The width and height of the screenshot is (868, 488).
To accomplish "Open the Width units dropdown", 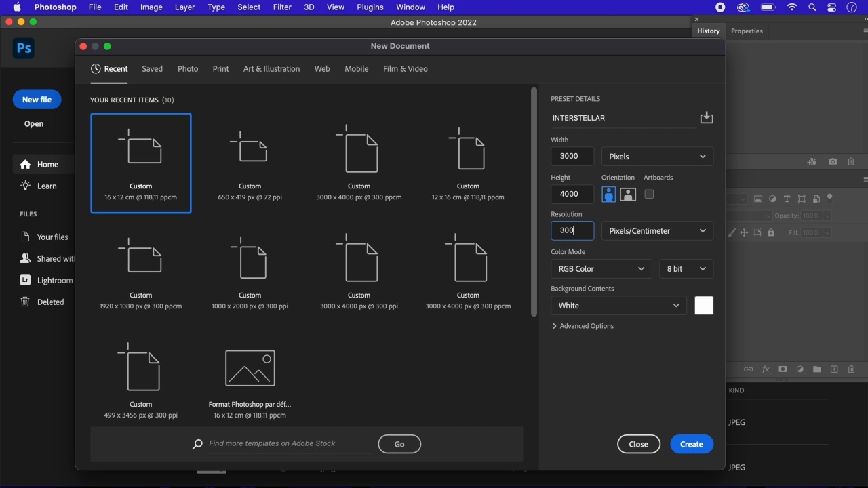I will [x=656, y=157].
